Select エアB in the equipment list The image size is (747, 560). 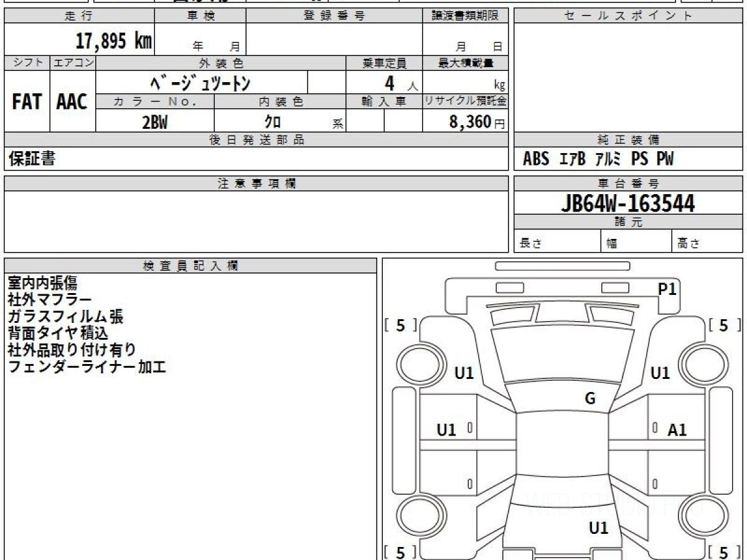coord(573,159)
